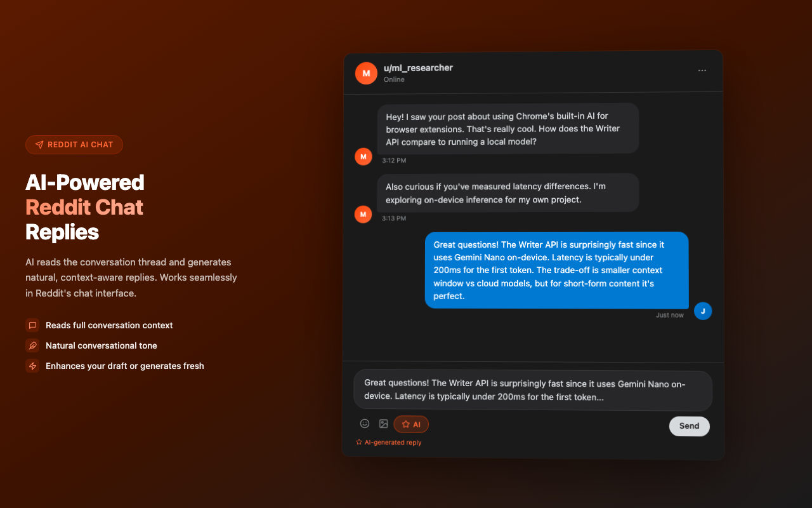Open the emoji picker icon
Screen dimensions: 812x508
(x=365, y=424)
